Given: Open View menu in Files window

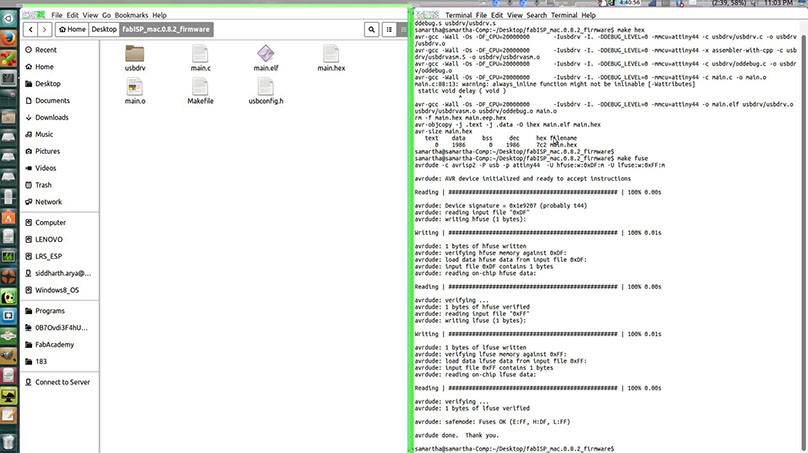Looking at the screenshot, I should tap(90, 15).
